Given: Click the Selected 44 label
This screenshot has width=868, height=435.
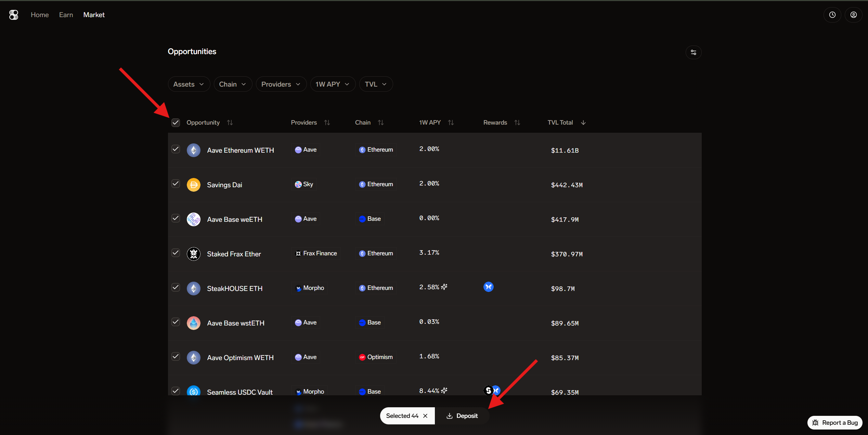Looking at the screenshot, I should coord(402,416).
